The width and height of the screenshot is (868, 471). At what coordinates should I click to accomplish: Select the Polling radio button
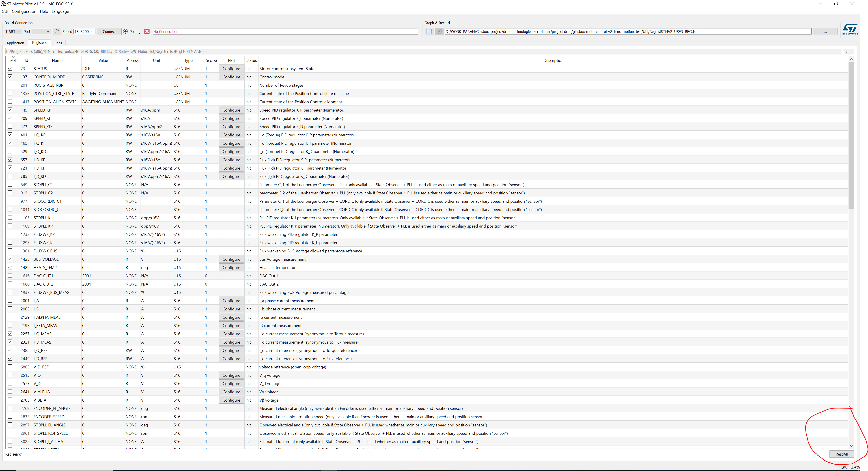point(125,31)
